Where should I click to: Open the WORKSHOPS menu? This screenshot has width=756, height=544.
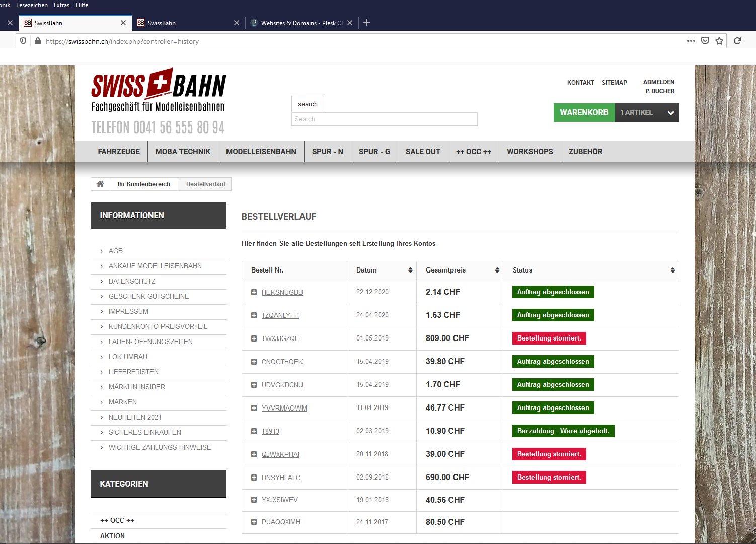(x=530, y=152)
